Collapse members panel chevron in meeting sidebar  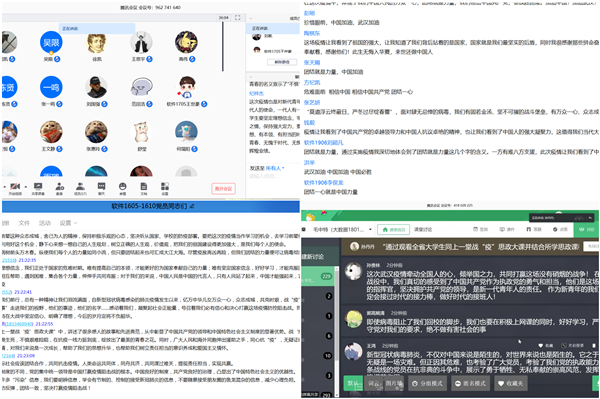251,18
